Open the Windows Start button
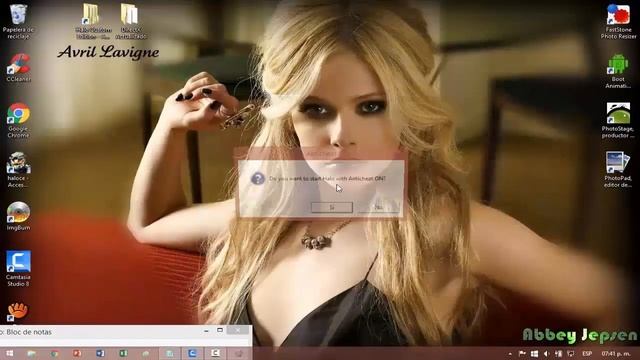The image size is (640, 360). [9, 353]
